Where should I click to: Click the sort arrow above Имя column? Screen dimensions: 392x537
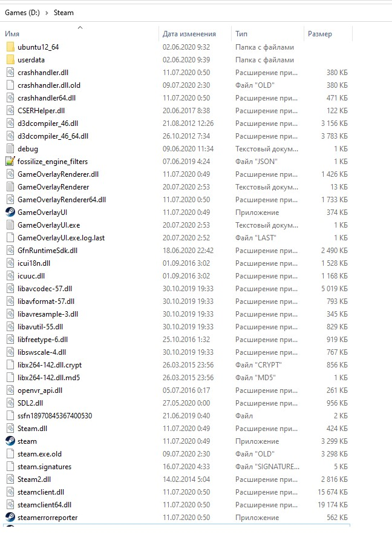tap(80, 27)
